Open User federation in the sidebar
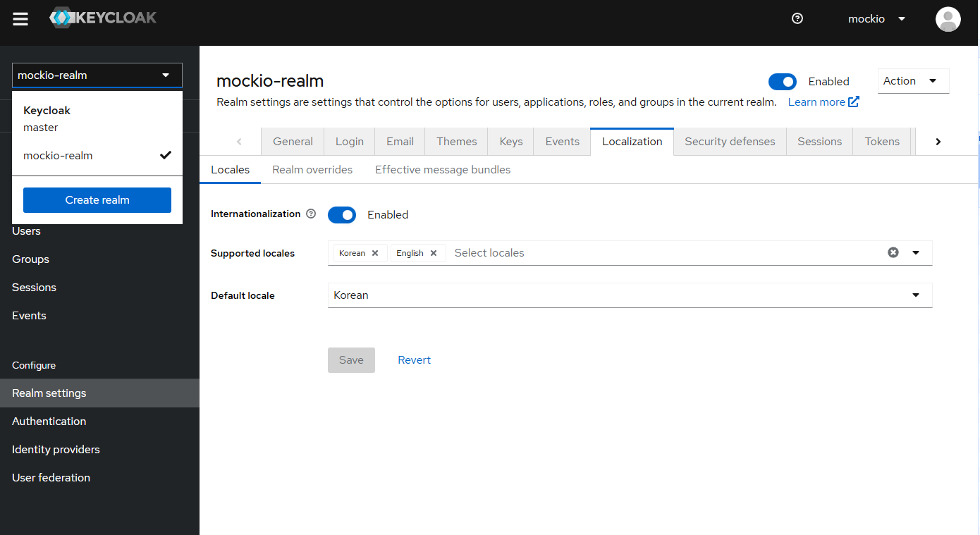 pos(99,478)
